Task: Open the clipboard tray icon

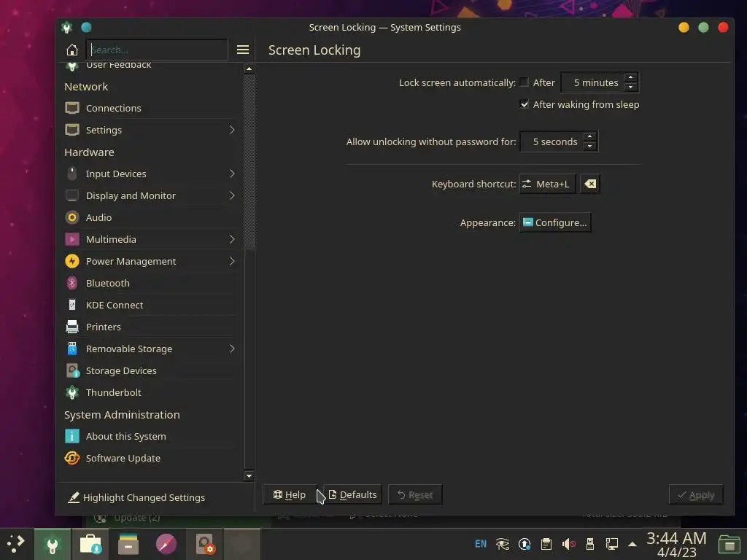Action: (546, 544)
